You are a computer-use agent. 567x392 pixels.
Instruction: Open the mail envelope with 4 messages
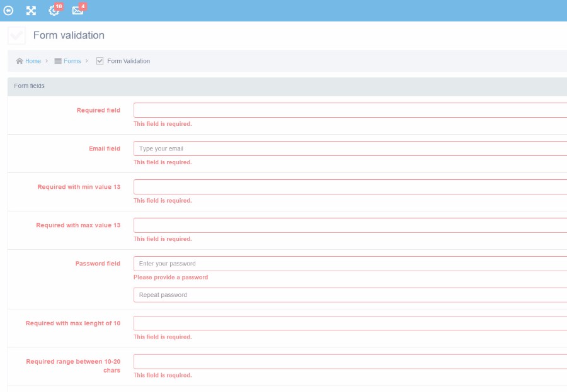pyautogui.click(x=77, y=11)
